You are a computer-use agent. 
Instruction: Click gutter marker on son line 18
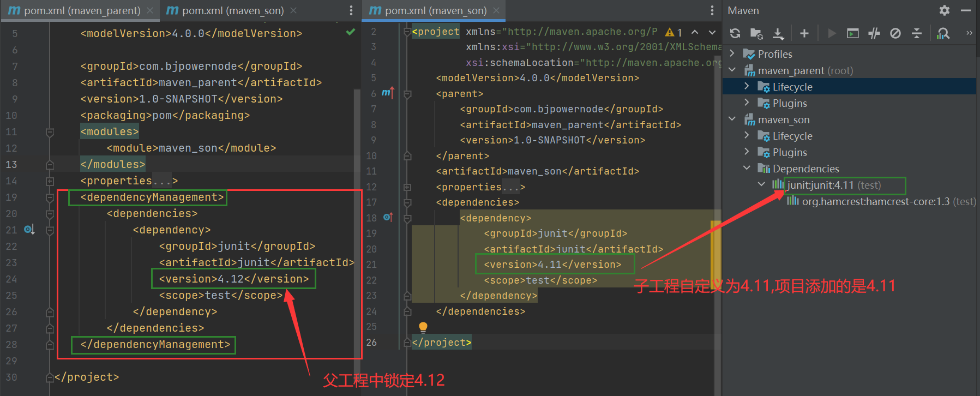[388, 217]
